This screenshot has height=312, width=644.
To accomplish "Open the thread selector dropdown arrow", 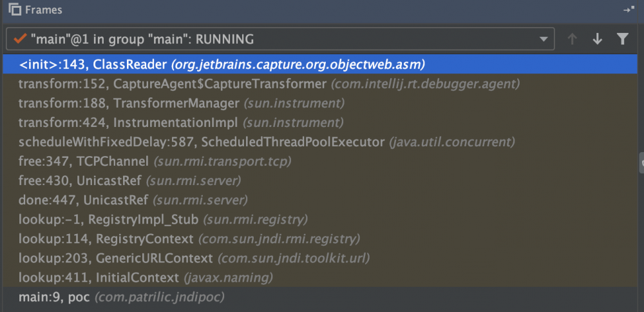I will coord(544,39).
